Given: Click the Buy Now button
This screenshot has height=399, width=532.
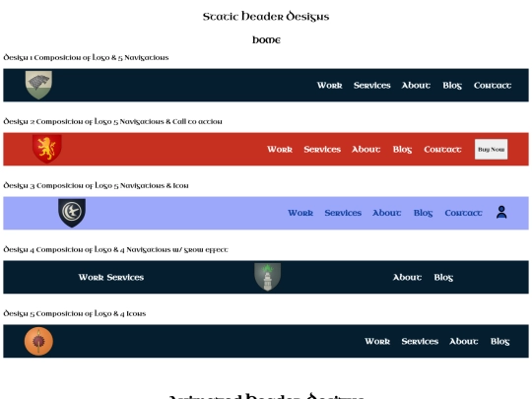Looking at the screenshot, I should click(x=491, y=150).
